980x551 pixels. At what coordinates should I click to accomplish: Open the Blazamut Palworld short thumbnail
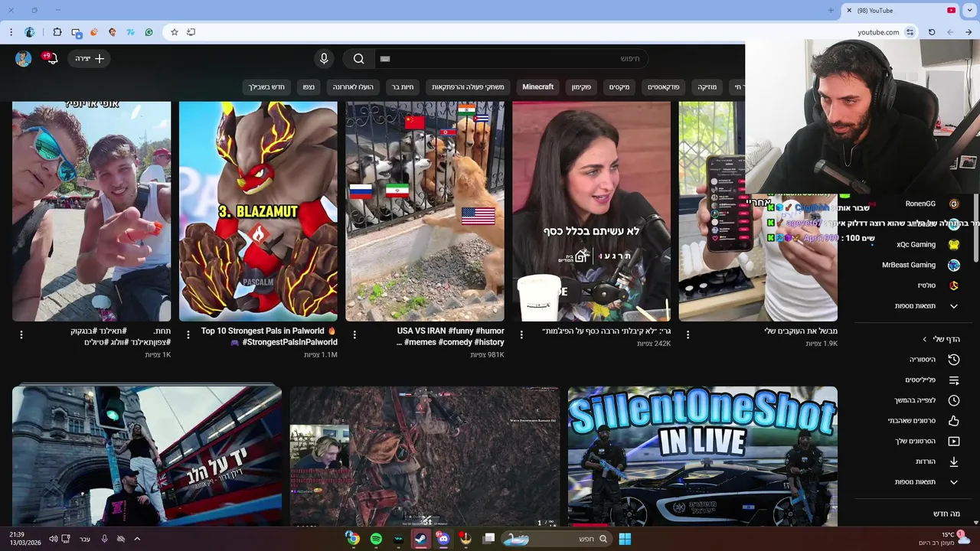[x=258, y=211]
